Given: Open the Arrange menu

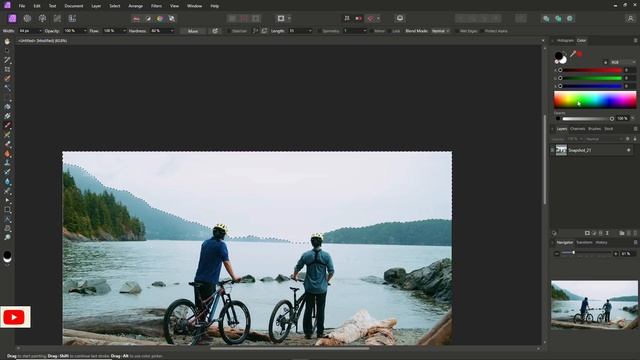Looking at the screenshot, I should click(136, 6).
